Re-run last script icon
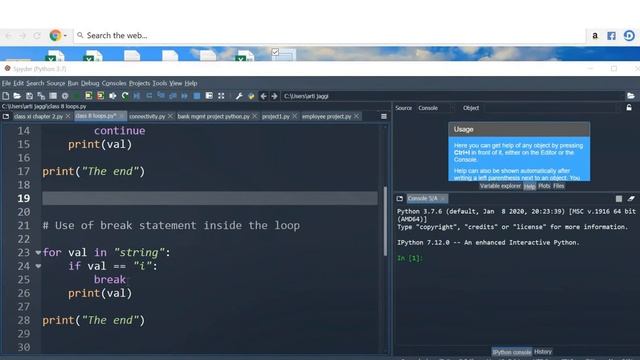The width and height of the screenshot is (640, 360). pos(125,96)
